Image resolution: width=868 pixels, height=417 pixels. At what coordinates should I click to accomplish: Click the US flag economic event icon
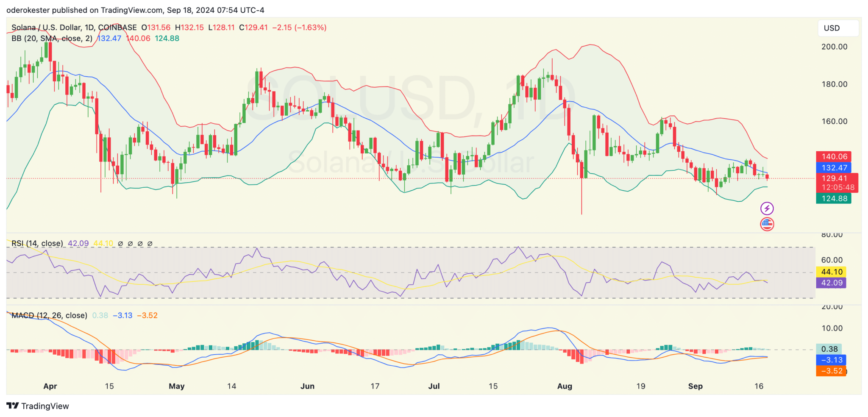click(x=767, y=224)
